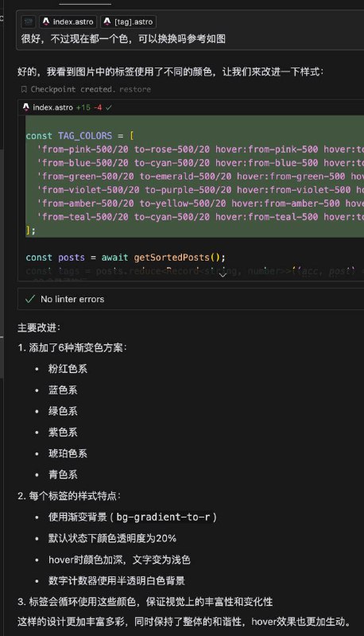The width and height of the screenshot is (364, 636).
Task: Click the bullet 琥珀色系
Action: pos(68,453)
